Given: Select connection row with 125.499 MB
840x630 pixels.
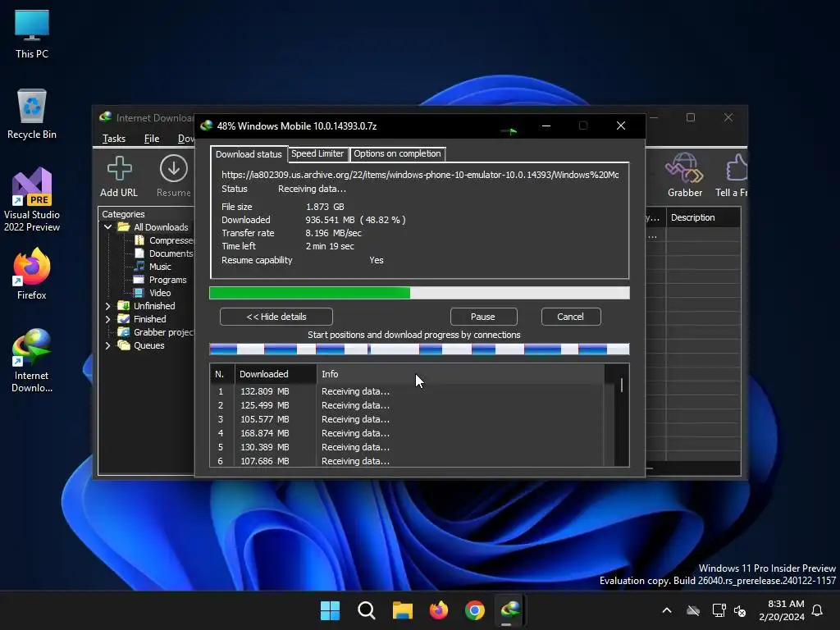Looking at the screenshot, I should [407, 405].
